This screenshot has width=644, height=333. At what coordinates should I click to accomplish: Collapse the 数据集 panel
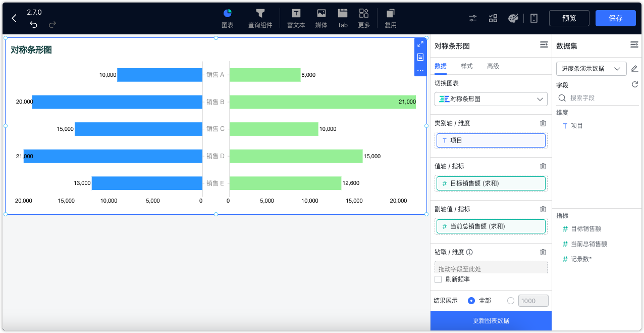point(634,44)
